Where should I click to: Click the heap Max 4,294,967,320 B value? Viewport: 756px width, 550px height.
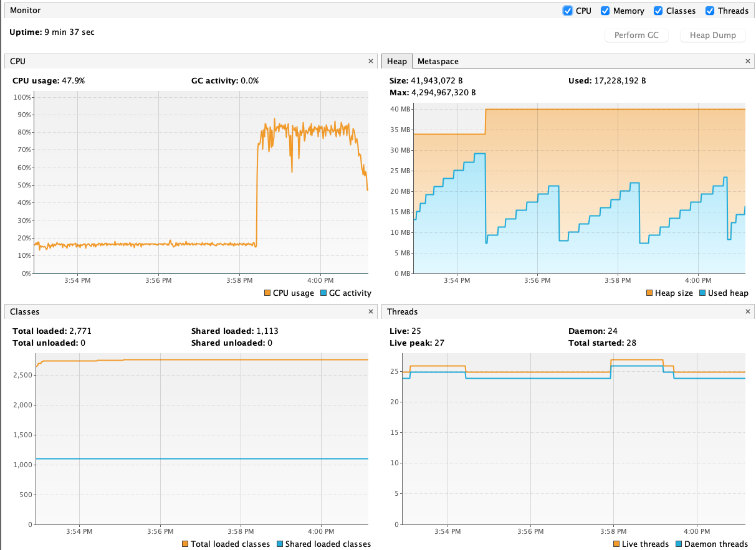(443, 93)
